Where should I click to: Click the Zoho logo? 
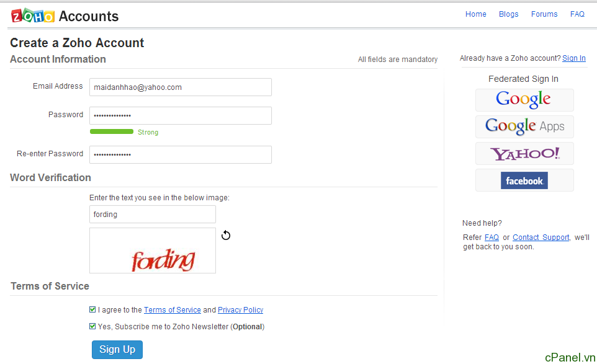pos(33,16)
